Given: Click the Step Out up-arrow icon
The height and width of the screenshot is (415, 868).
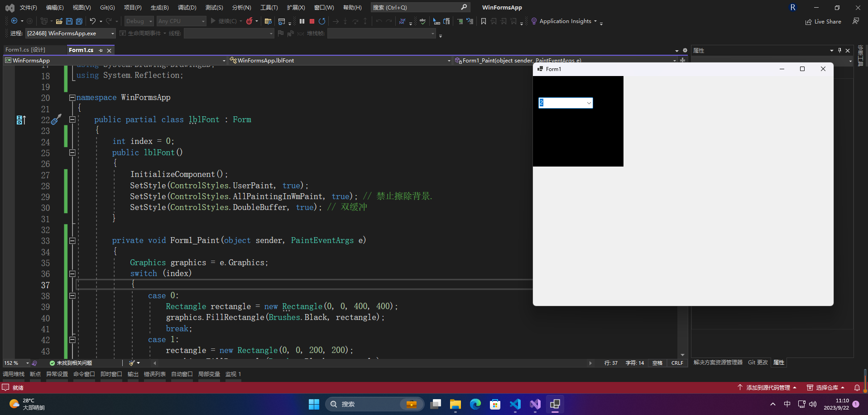Looking at the screenshot, I should (365, 21).
